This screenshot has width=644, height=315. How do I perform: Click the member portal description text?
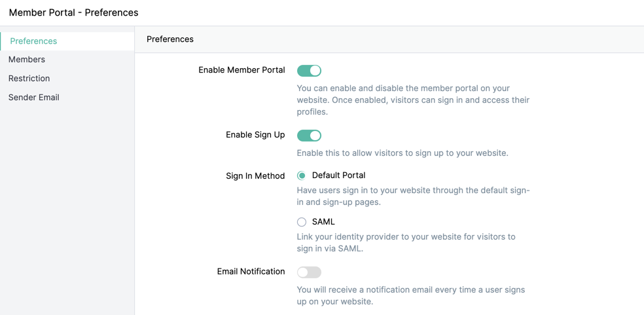(x=413, y=100)
